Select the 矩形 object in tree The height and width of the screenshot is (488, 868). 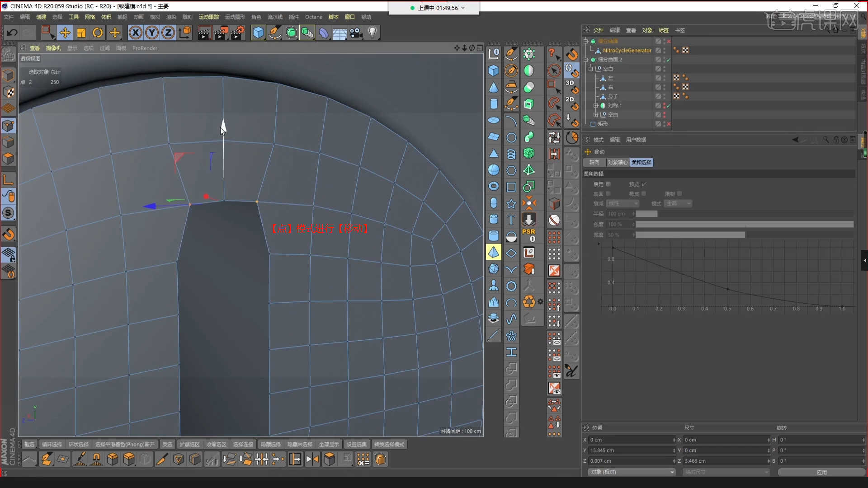pos(603,124)
